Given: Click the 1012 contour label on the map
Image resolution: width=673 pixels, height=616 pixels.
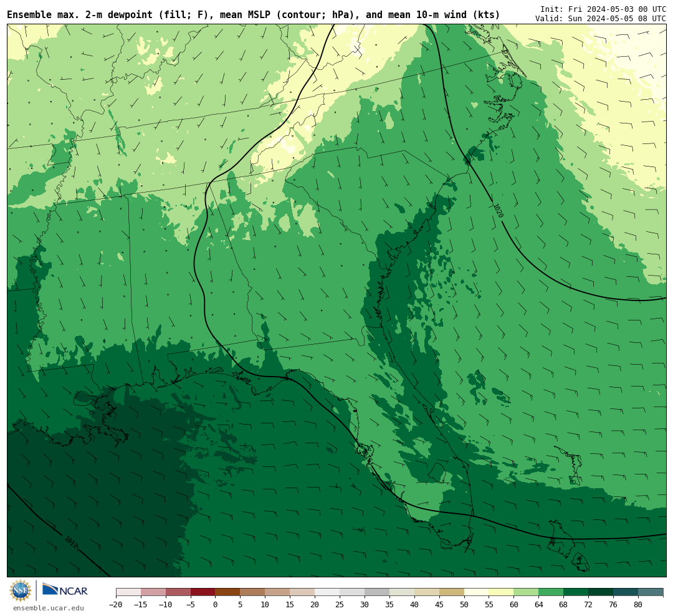Looking at the screenshot, I should click(71, 542).
